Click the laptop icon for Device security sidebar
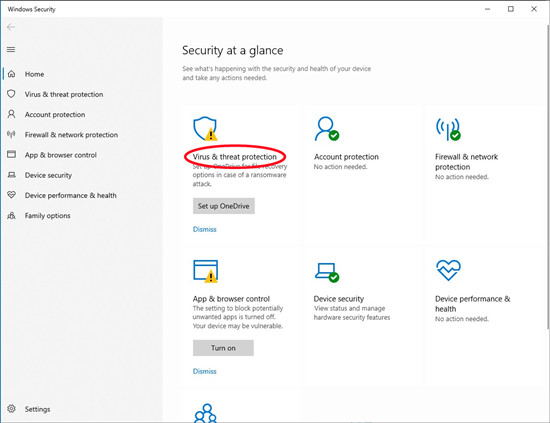 tap(12, 175)
